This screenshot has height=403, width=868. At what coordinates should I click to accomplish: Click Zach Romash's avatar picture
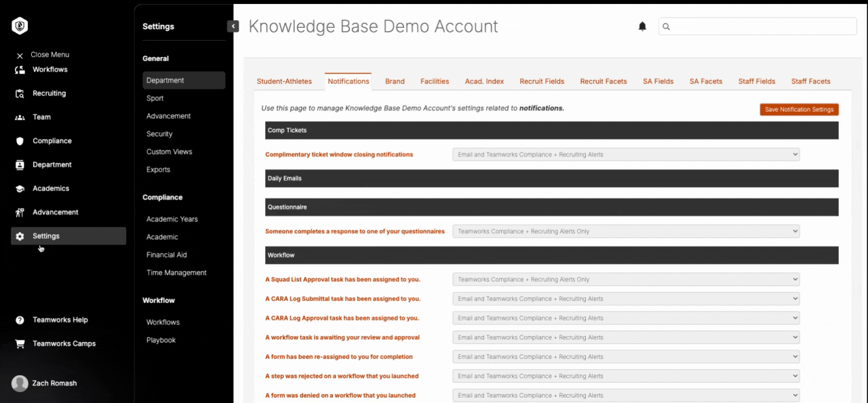tap(20, 383)
